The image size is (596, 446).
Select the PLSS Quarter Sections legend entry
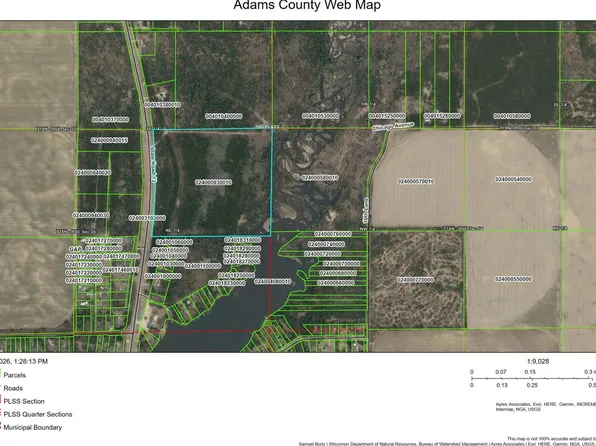click(38, 414)
